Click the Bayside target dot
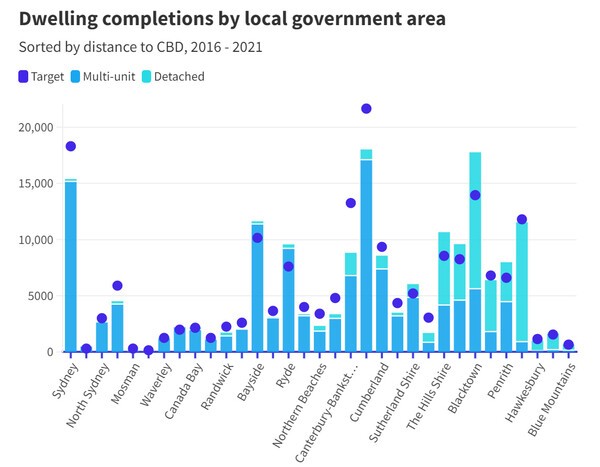Viewport: 600px width, 467px height. click(257, 238)
